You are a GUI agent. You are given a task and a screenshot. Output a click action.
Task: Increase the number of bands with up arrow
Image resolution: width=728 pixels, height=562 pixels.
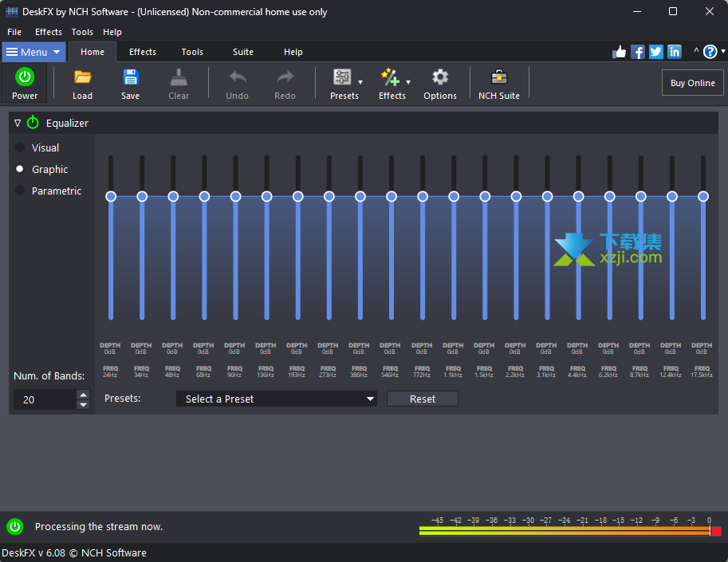point(83,395)
